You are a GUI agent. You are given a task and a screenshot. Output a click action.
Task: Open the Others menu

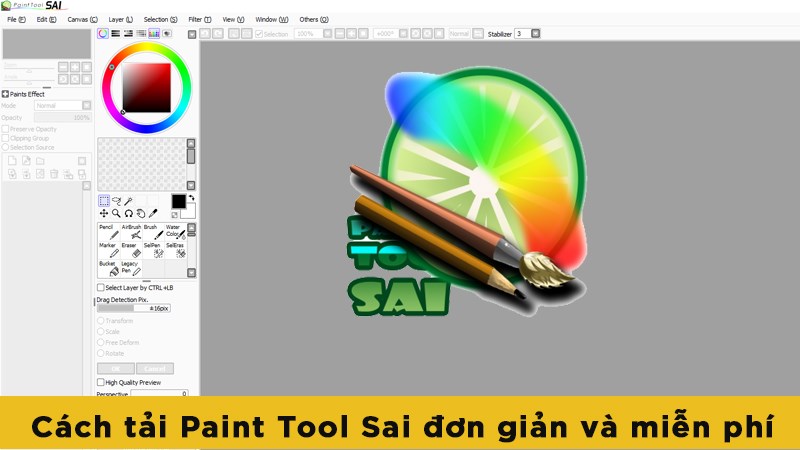(314, 19)
